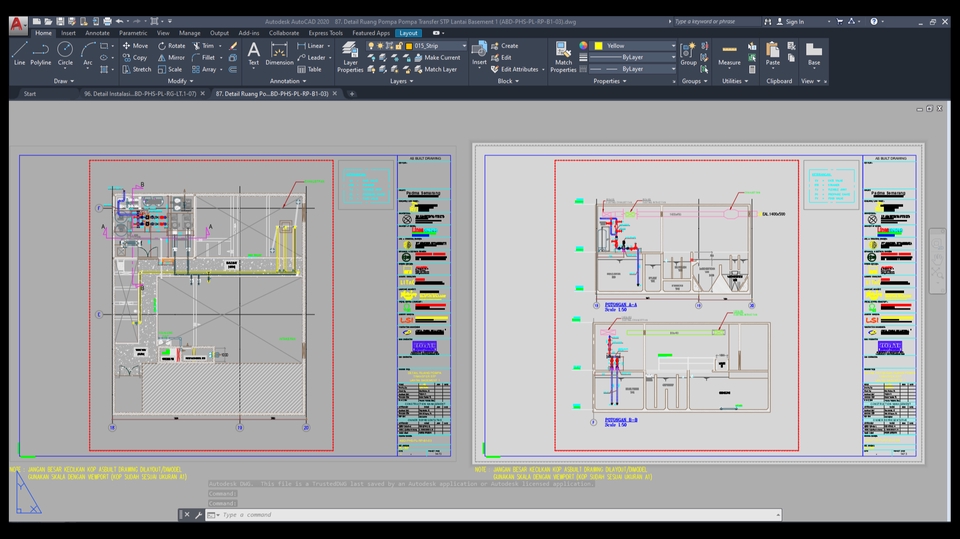Toggle freeze sun icon for current layer
Screen dimensions: 960x539
click(x=382, y=46)
